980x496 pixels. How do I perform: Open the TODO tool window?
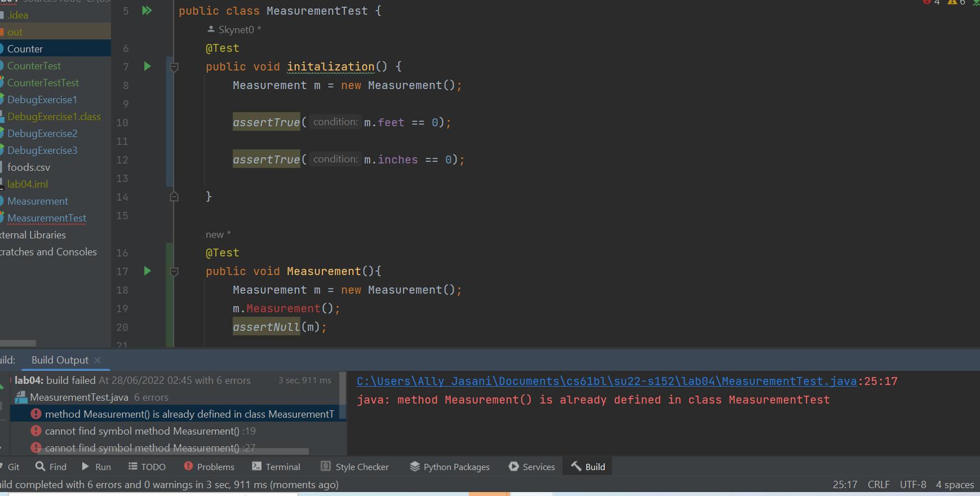point(147,467)
